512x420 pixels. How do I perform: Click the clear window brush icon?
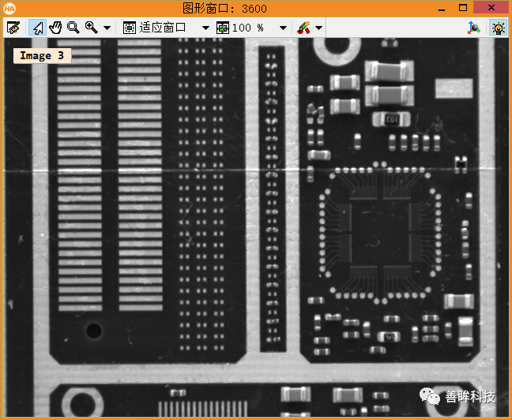pyautogui.click(x=13, y=28)
